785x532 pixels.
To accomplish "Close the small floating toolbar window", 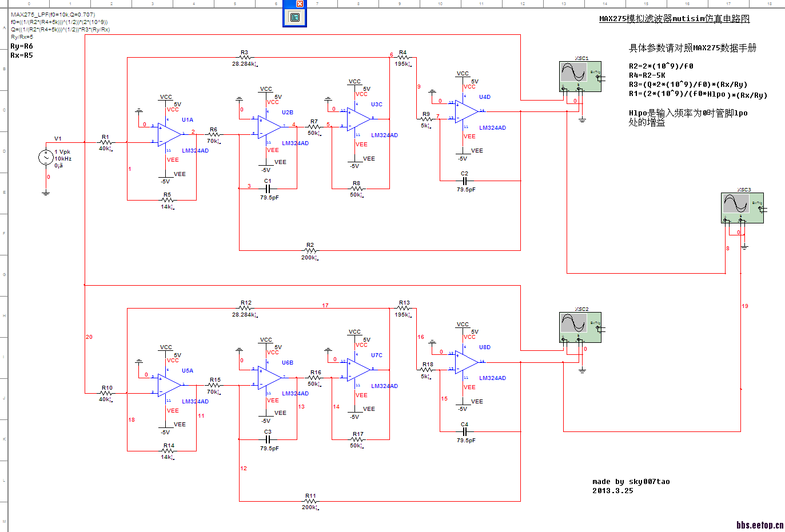I will tap(300, 3).
